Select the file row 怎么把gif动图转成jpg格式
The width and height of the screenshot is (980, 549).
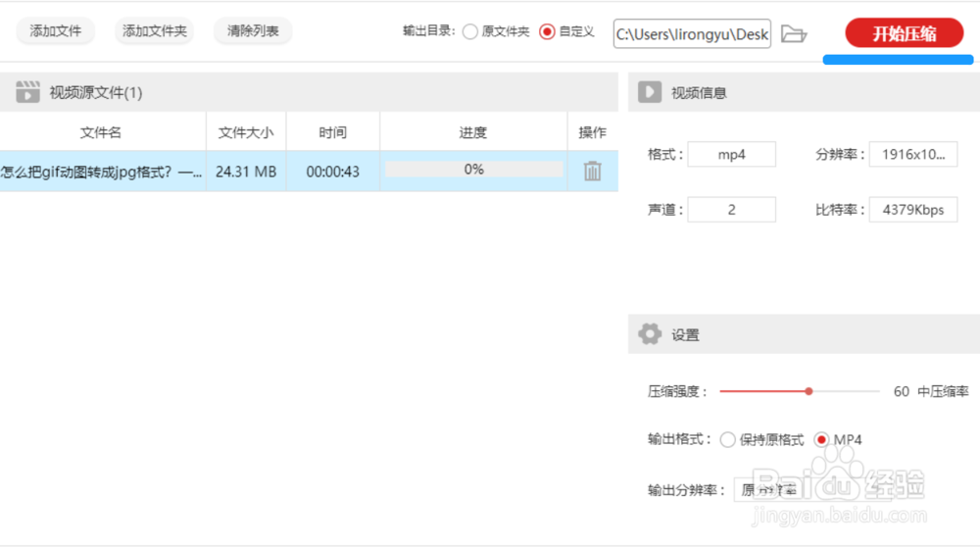(309, 172)
